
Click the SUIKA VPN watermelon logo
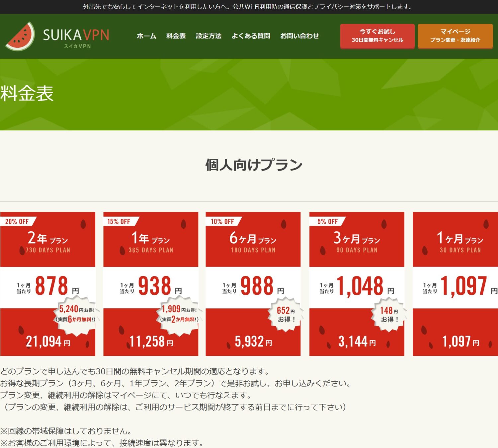(57, 36)
